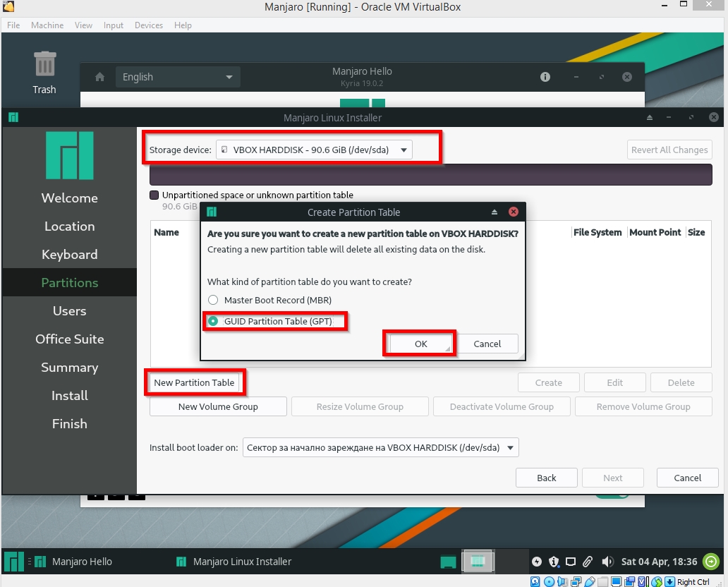Click the New Volume Group button
Screen dimensions: 728x587
point(218,406)
